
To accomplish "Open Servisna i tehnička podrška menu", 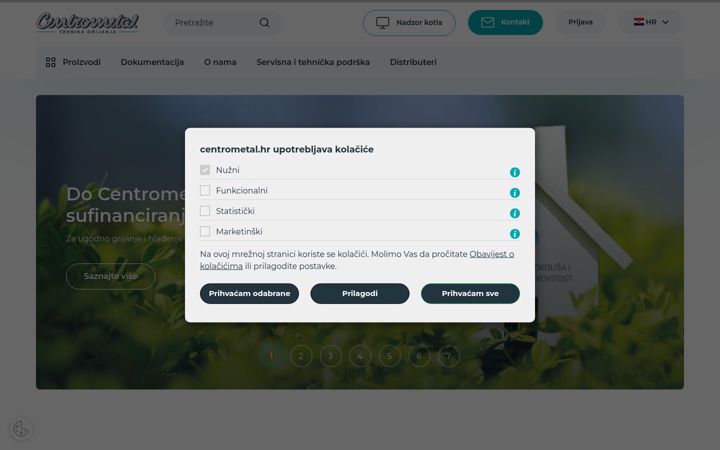I will 313,62.
